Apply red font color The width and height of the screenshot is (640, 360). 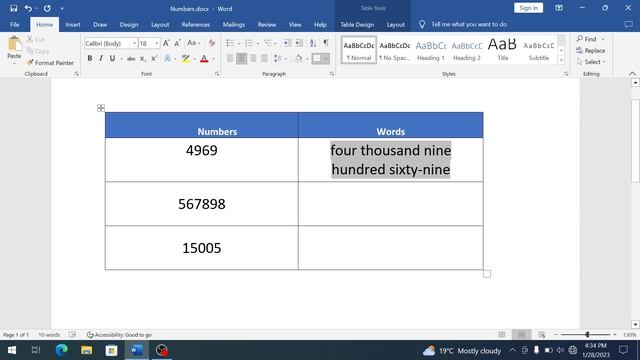click(x=204, y=59)
